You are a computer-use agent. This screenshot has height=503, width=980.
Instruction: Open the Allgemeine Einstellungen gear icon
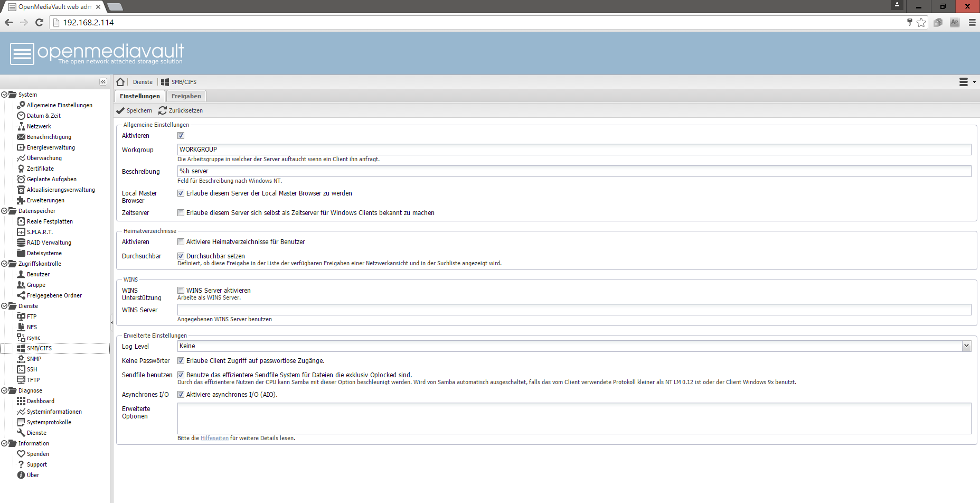[x=21, y=105]
